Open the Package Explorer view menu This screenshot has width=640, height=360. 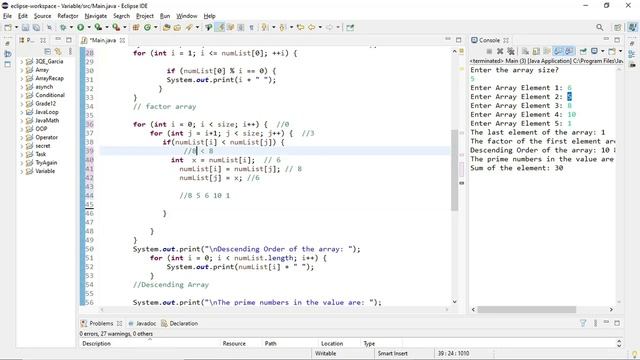70,51
